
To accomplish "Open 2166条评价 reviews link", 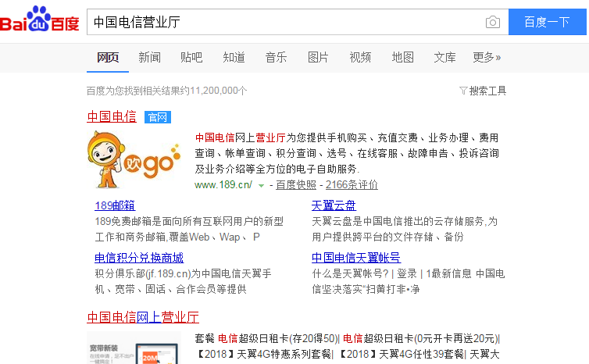I will [352, 185].
